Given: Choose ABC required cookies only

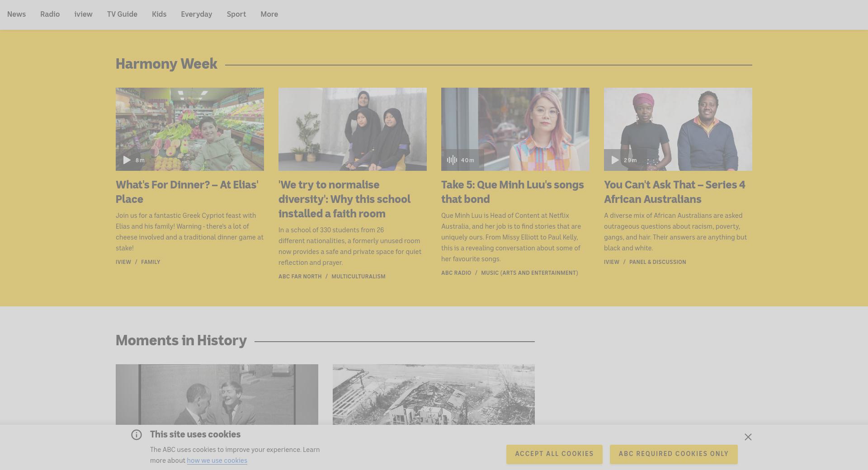Looking at the screenshot, I should tap(674, 454).
